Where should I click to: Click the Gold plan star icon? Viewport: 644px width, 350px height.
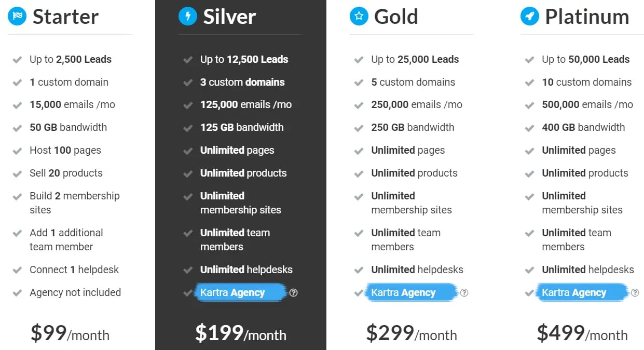coord(359,17)
